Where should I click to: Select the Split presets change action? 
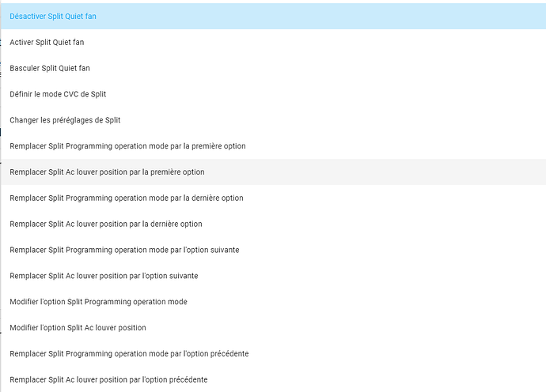point(65,120)
